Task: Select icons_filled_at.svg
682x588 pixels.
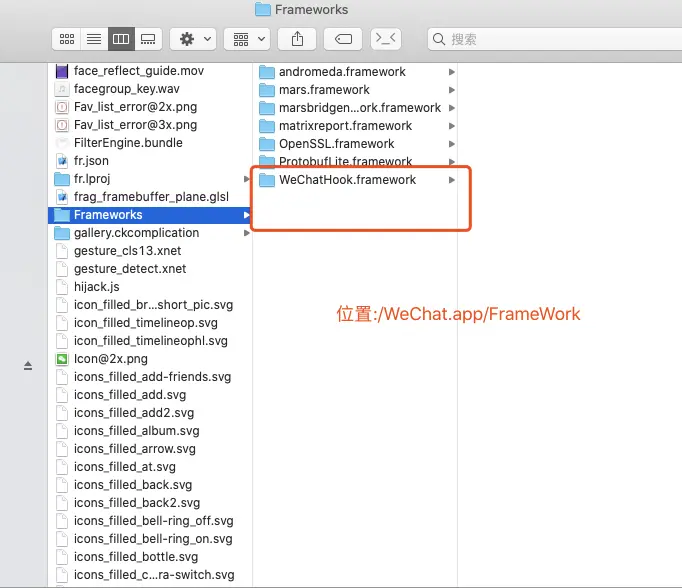Action: pyautogui.click(x=124, y=467)
